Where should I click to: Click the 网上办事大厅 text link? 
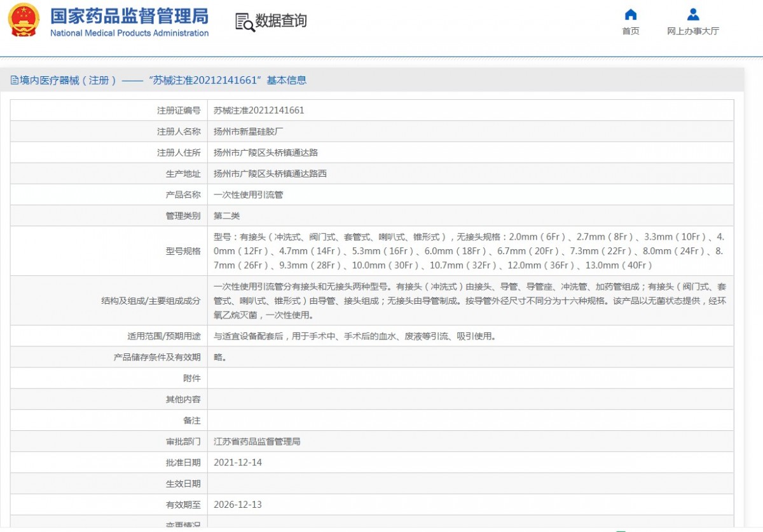tap(693, 31)
